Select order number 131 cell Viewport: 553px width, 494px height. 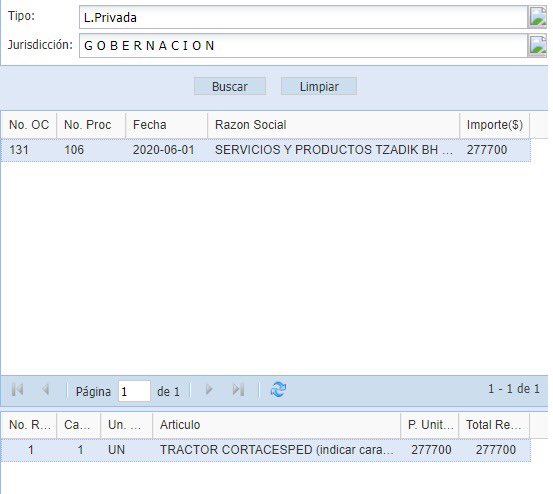click(x=29, y=150)
